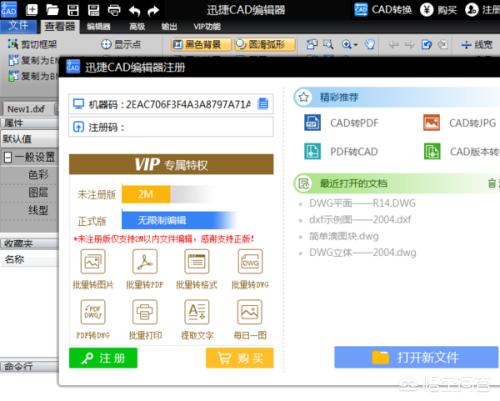This screenshot has height=401, width=500.
Task: Open recent file DWG平面——R14.DWG
Action: [362, 203]
